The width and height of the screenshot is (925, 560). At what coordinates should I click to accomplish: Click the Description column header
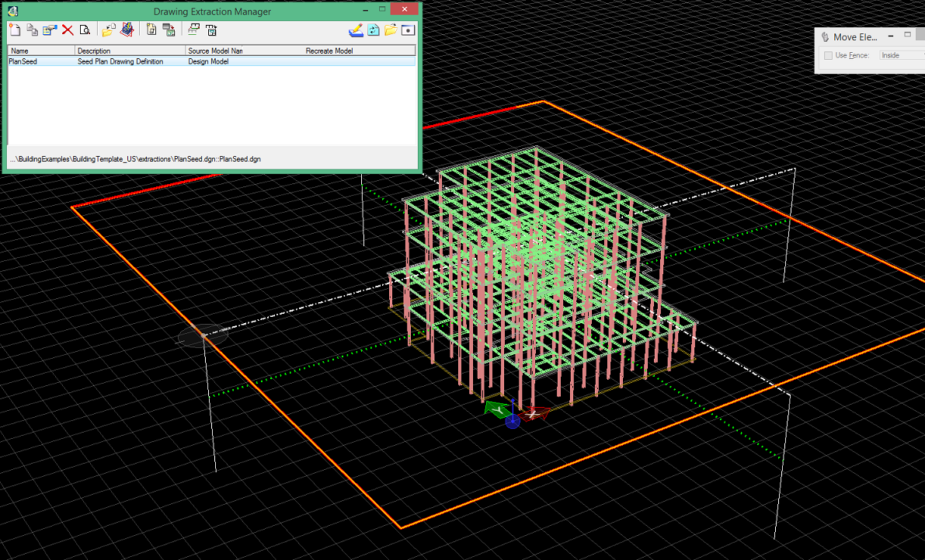click(130, 50)
